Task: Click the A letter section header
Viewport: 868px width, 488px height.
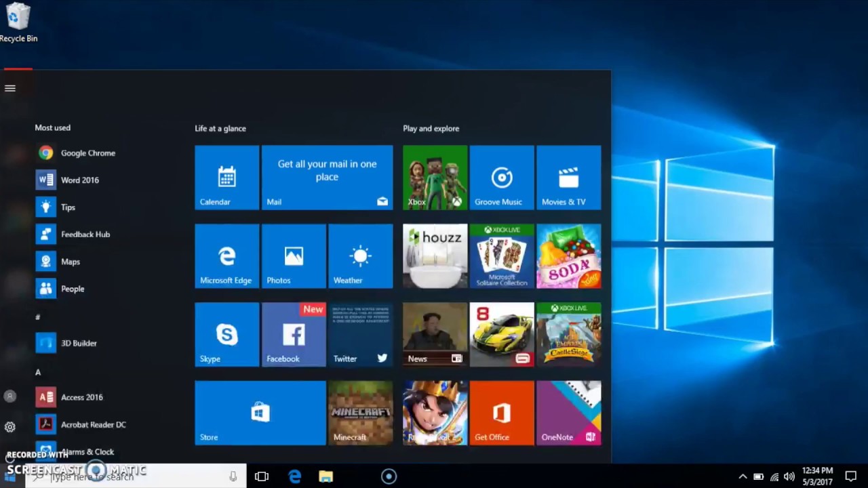Action: coord(38,372)
